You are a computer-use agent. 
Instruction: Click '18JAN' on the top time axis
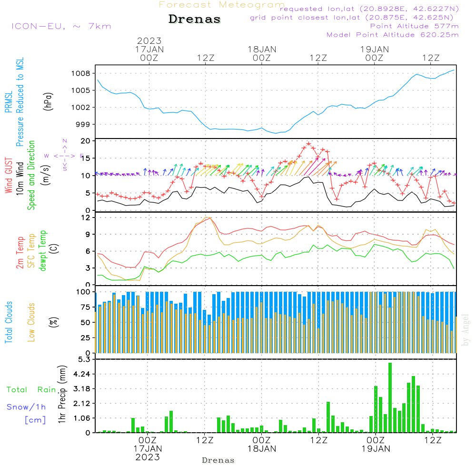(x=262, y=49)
